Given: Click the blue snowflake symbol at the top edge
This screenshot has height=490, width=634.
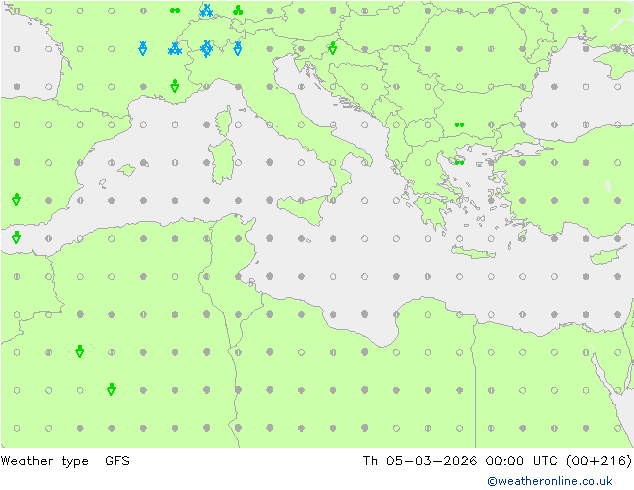Looking at the screenshot, I should click(x=207, y=11).
